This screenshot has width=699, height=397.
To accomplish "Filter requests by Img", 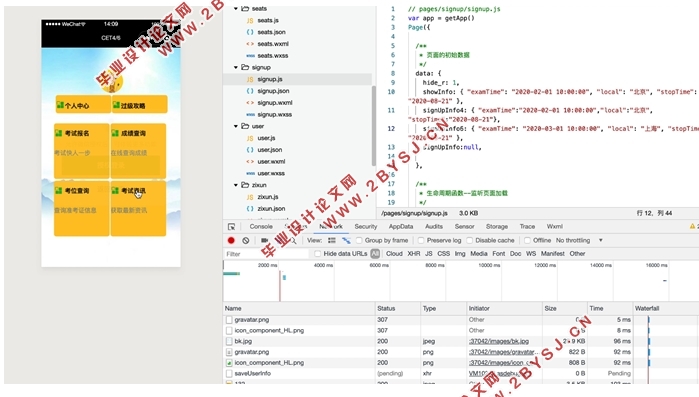I will tap(460, 254).
